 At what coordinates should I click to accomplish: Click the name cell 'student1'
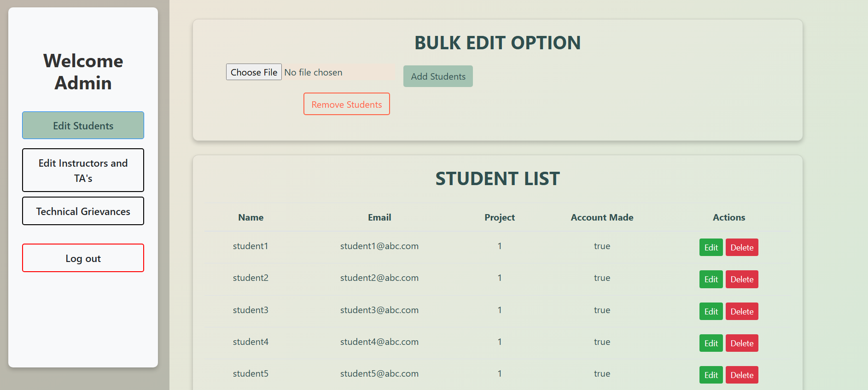pyautogui.click(x=250, y=246)
